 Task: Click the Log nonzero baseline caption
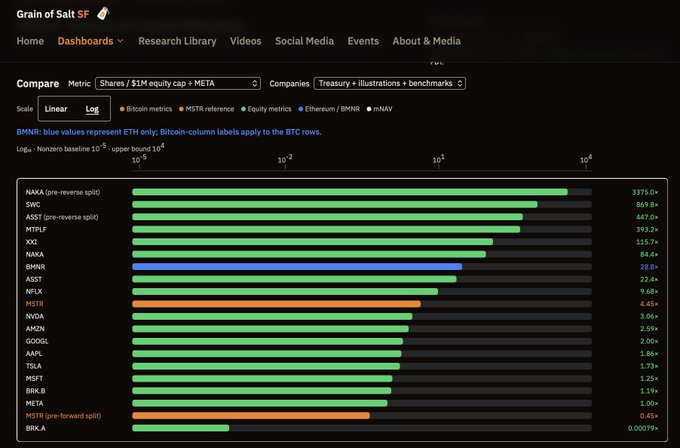90,148
